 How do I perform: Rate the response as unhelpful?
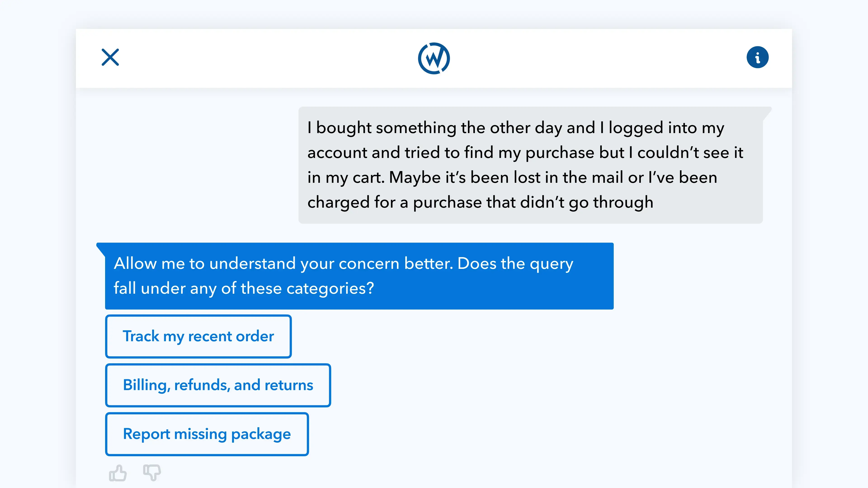[152, 473]
